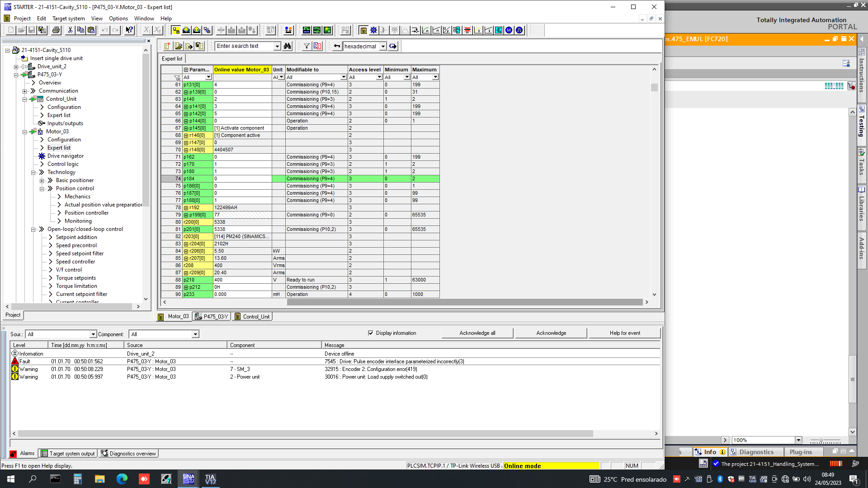Open the hexadecimal format dropdown

(x=383, y=46)
